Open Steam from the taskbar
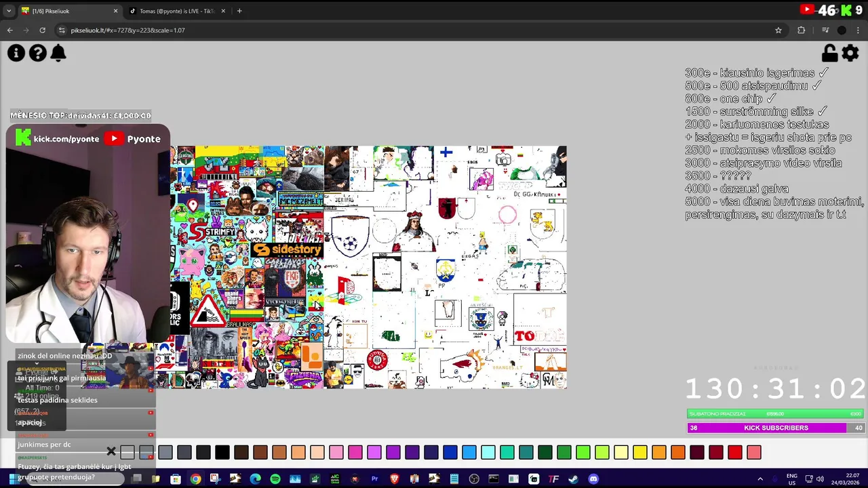The height and width of the screenshot is (488, 868). pos(574,479)
